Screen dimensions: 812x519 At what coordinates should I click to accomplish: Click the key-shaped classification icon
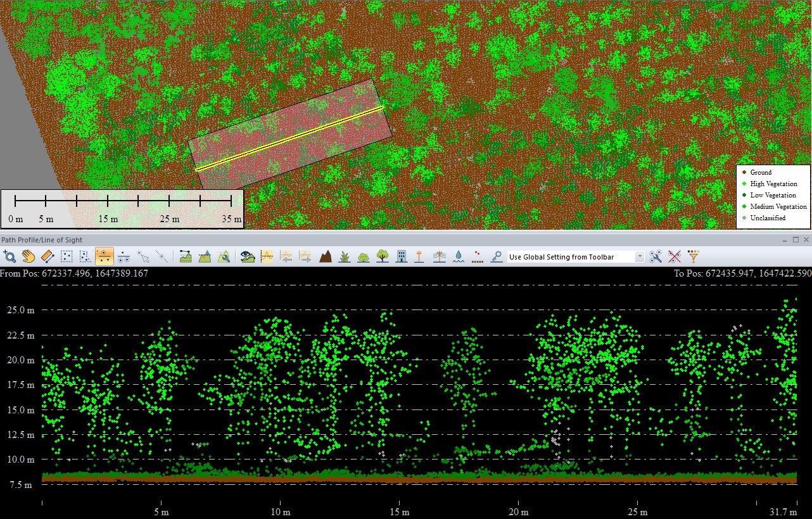[x=497, y=256]
